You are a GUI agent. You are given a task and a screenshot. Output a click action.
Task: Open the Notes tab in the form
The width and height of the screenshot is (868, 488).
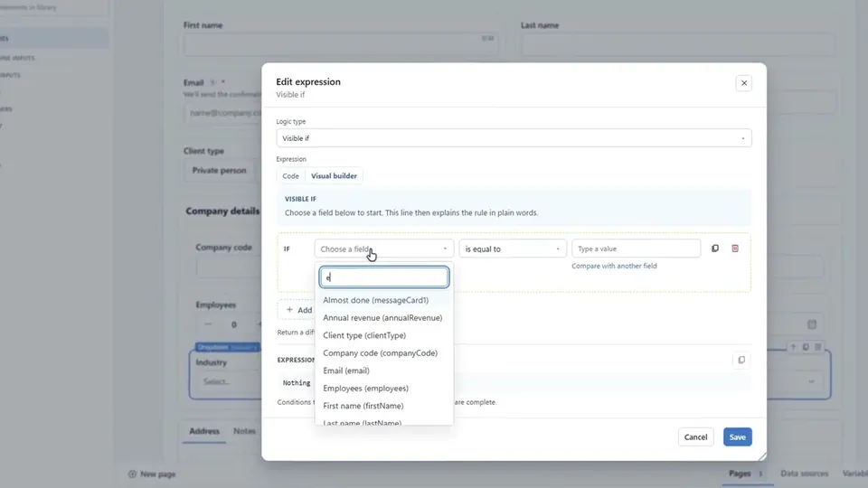coord(244,431)
